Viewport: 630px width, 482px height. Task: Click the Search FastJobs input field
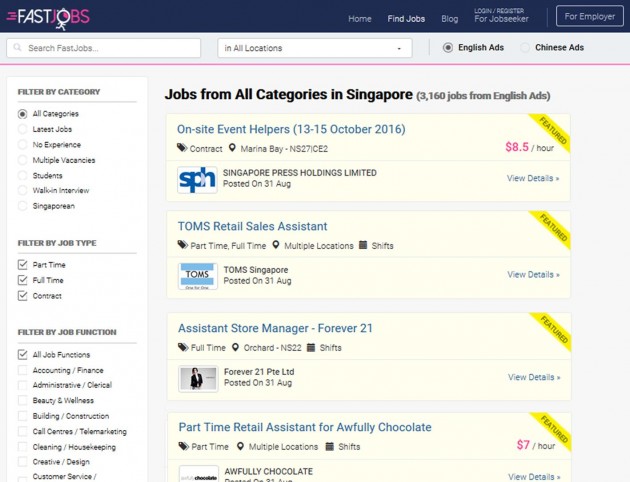coord(108,48)
